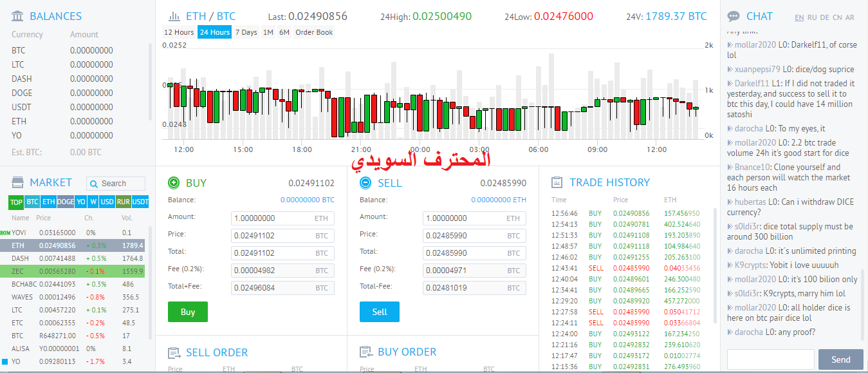Click the sell balance 0.00000000 ETH link

point(499,200)
